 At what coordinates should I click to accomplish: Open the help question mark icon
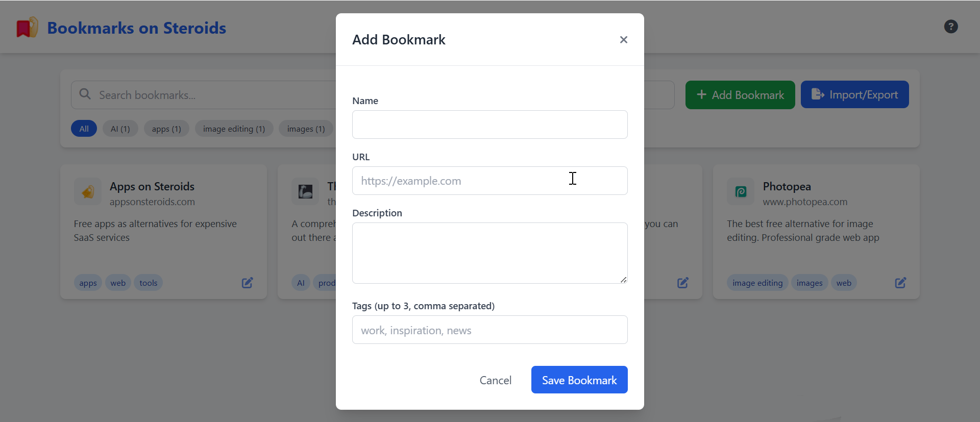point(950,27)
